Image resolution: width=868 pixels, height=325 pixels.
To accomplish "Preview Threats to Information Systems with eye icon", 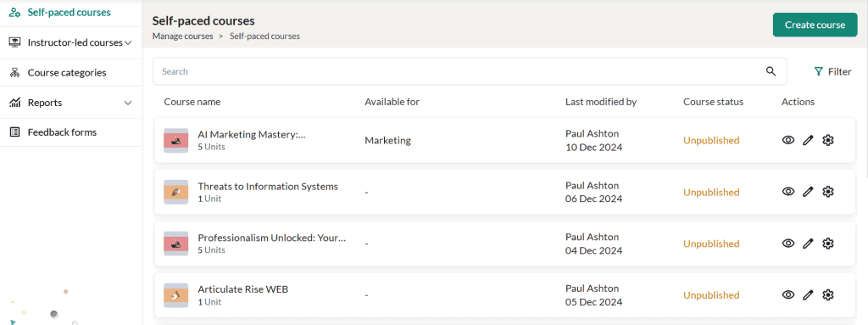I will point(788,192).
